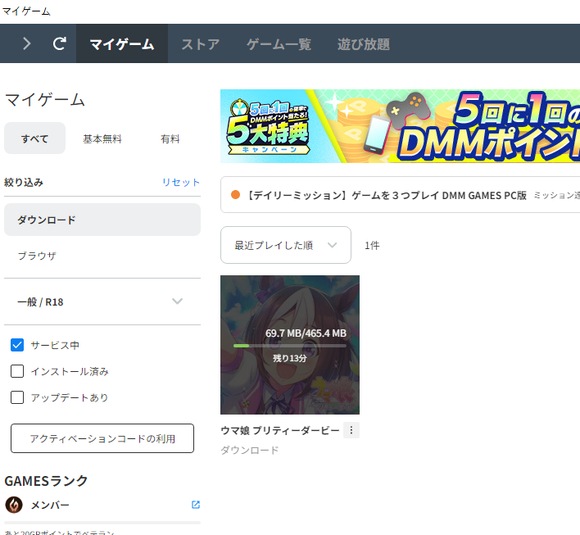Switch to the マイゲーム tab
The image size is (580, 535).
point(122,44)
